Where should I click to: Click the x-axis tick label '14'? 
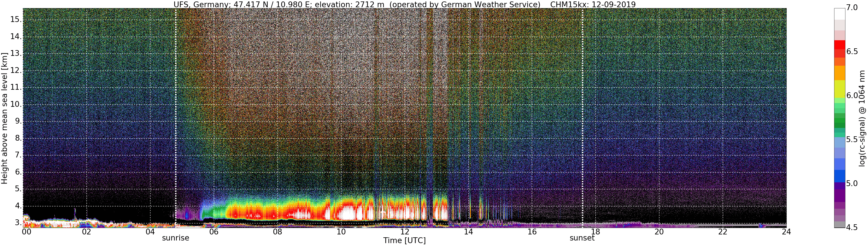[468, 232]
